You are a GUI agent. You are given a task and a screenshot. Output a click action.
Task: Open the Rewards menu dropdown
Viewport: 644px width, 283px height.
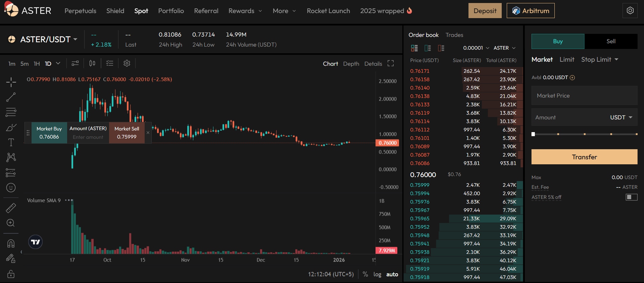coord(245,11)
